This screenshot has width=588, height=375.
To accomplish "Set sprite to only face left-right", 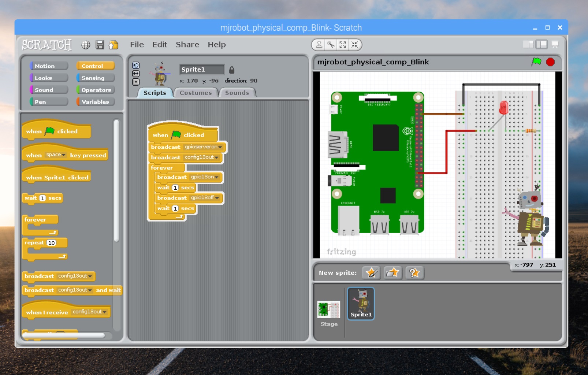I will click(x=136, y=73).
